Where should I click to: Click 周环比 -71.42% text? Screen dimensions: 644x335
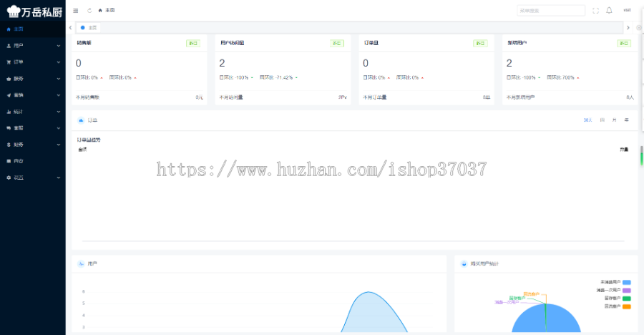[x=276, y=78]
